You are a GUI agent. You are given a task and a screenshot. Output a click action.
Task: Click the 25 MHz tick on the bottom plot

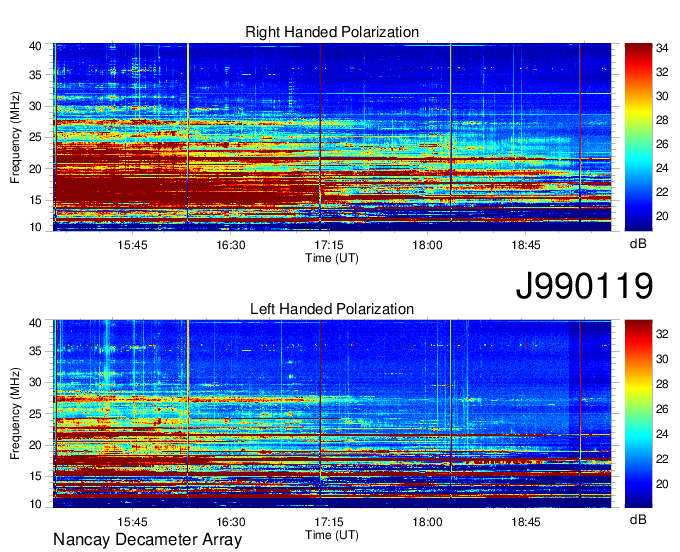click(36, 414)
